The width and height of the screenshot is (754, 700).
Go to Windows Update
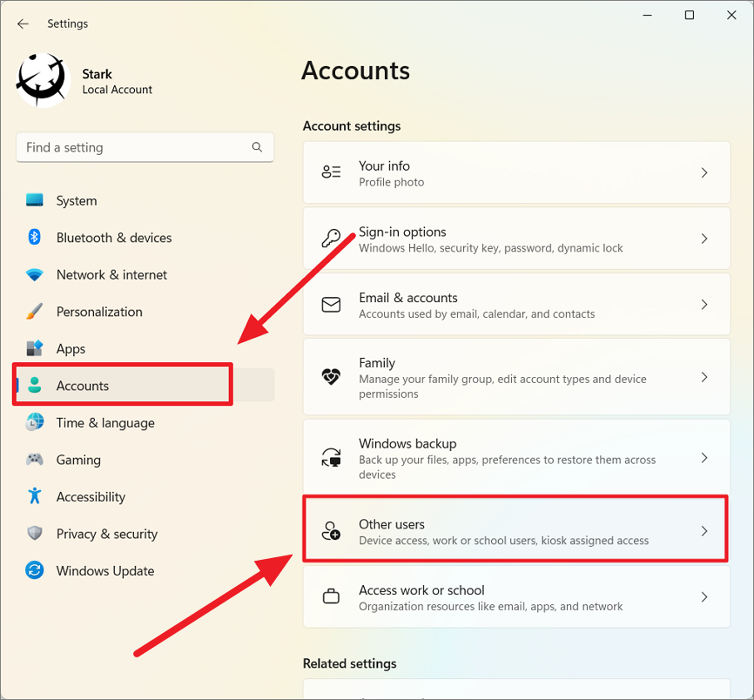(x=145, y=570)
